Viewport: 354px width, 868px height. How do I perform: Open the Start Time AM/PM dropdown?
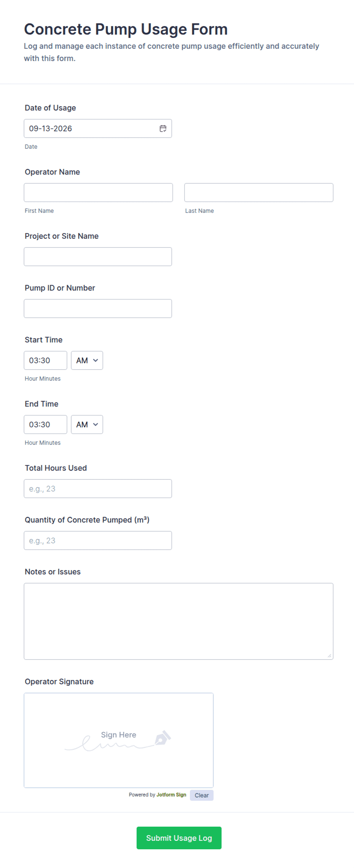(87, 360)
